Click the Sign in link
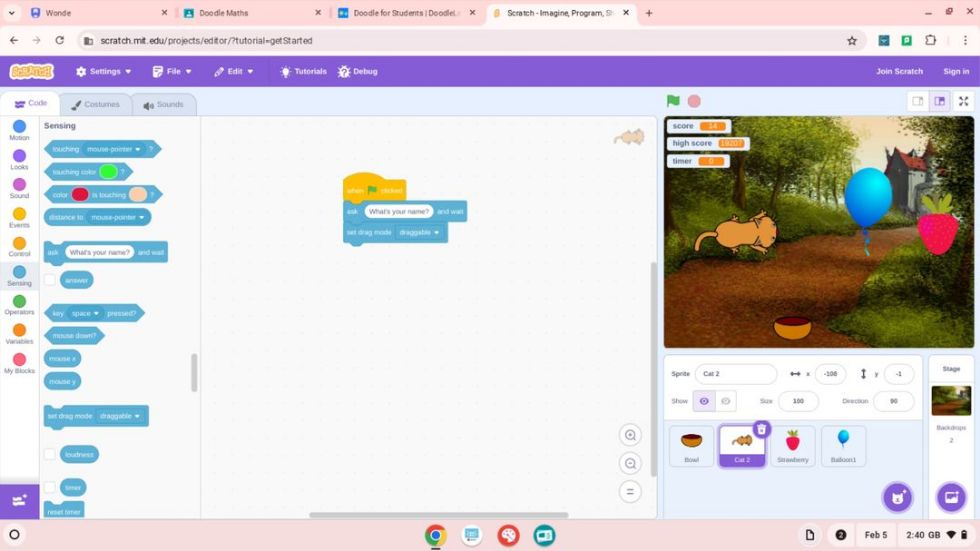980x551 pixels. tap(956, 71)
